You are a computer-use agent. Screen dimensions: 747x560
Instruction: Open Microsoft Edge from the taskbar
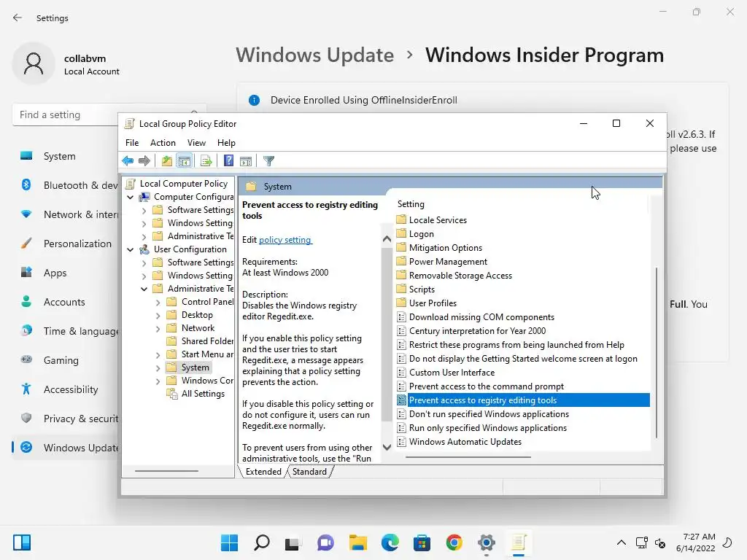390,542
